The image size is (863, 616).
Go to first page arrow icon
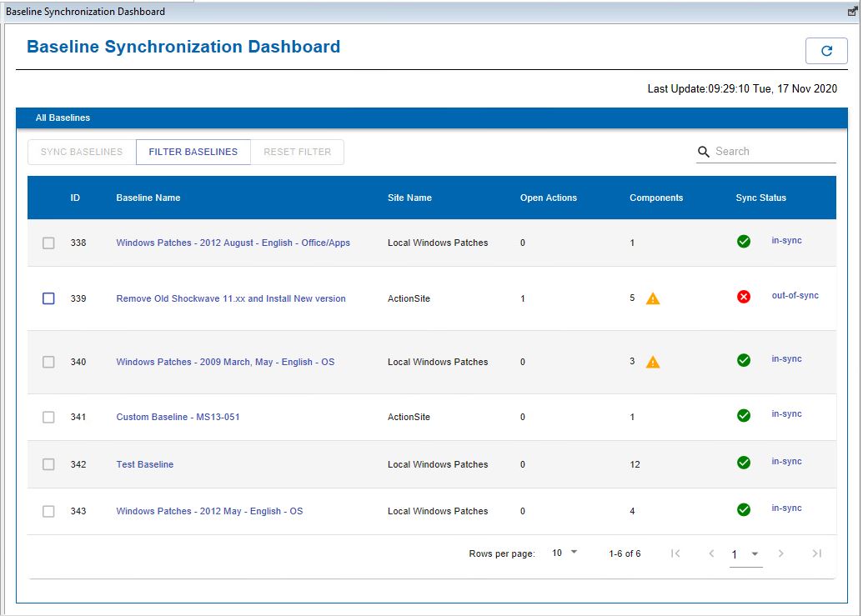675,553
